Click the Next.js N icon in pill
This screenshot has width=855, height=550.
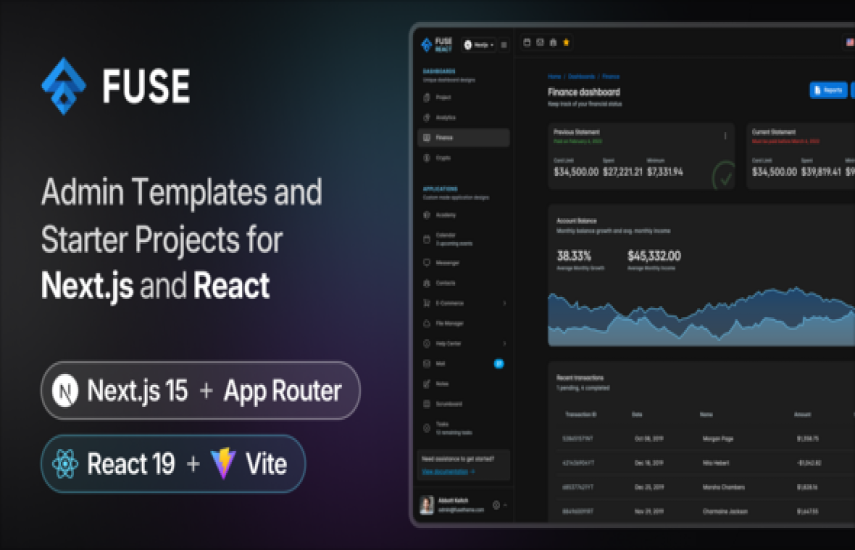pos(65,390)
